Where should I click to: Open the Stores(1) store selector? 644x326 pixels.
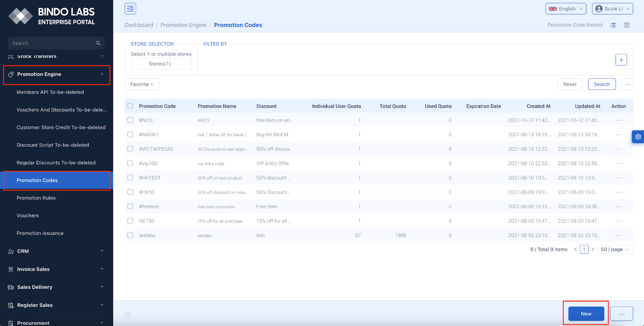click(x=161, y=64)
